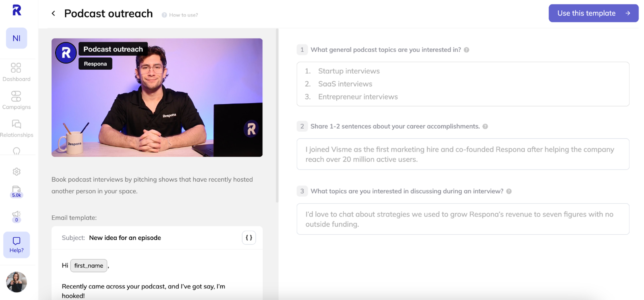This screenshot has width=644, height=300.
Task: Open the Help? chat button
Action: click(x=16, y=244)
